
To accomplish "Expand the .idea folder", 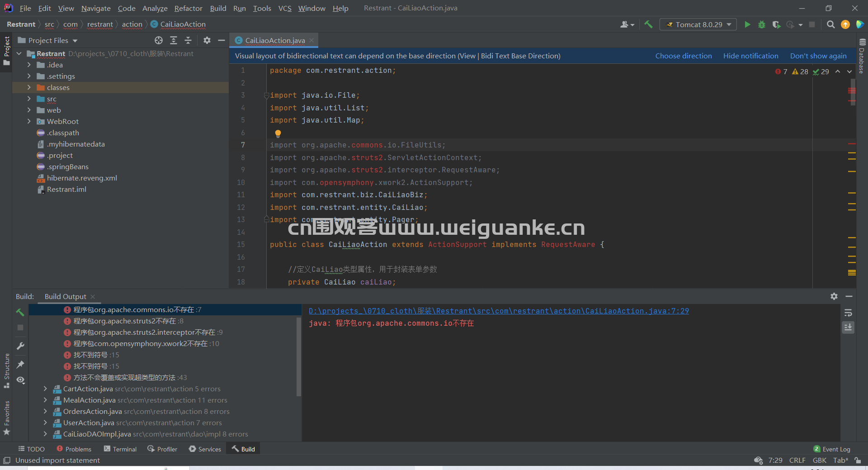I will coord(29,65).
